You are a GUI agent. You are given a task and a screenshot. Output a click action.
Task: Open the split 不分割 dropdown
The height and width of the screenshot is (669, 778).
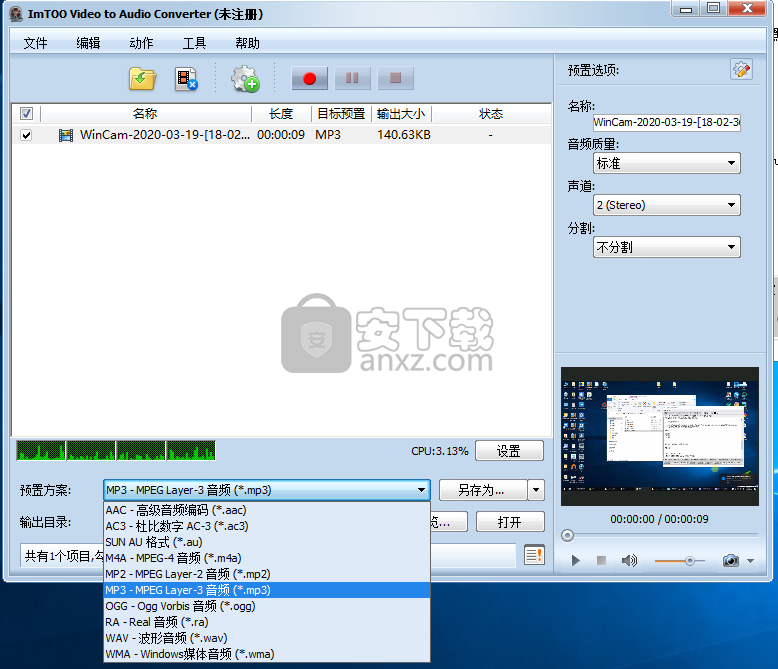click(x=666, y=247)
